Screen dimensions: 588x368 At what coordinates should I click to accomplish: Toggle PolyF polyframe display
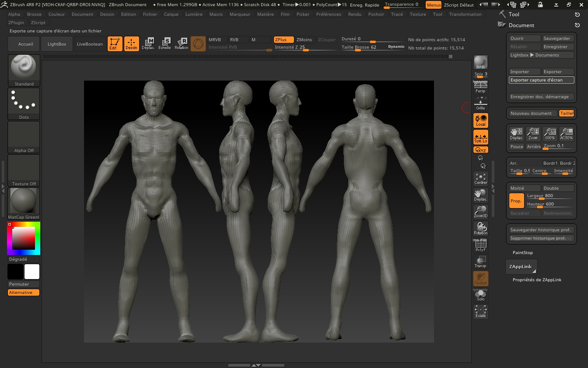(x=480, y=245)
